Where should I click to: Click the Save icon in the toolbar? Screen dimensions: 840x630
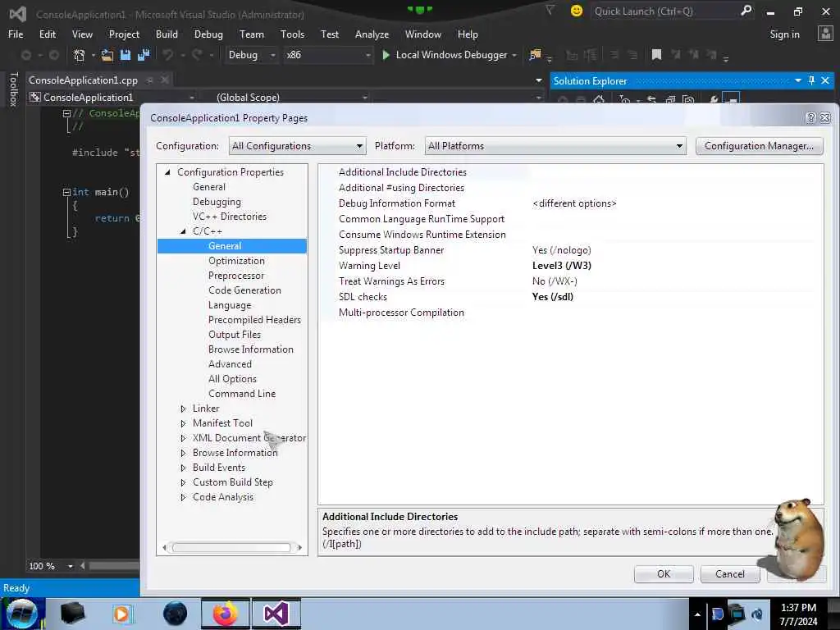pos(126,55)
